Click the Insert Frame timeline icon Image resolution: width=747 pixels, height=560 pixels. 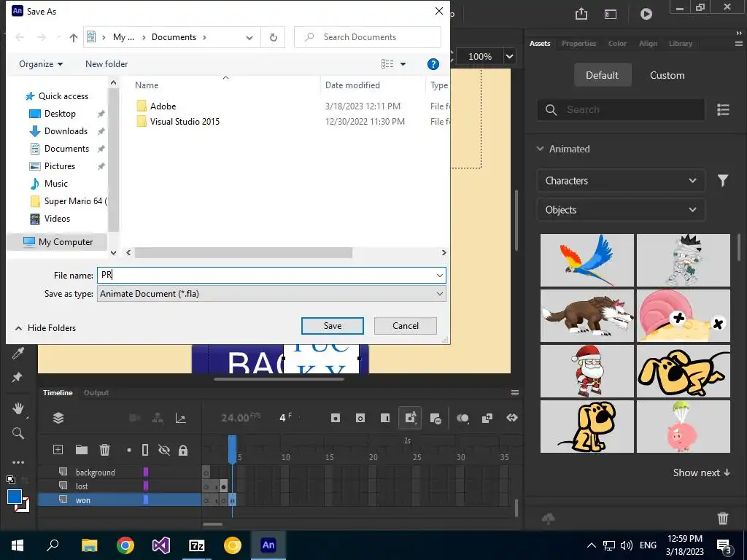pyautogui.click(x=385, y=418)
